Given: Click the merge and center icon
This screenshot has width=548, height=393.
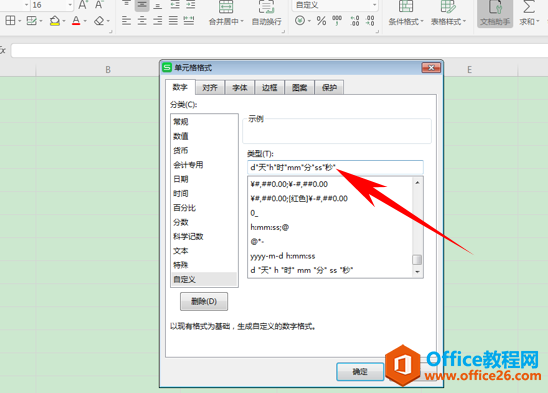Looking at the screenshot, I should [x=226, y=7].
